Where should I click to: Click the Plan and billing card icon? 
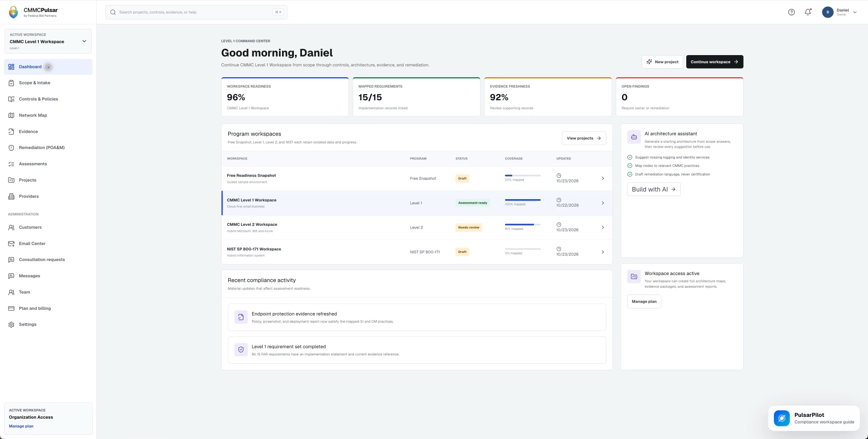pyautogui.click(x=11, y=308)
